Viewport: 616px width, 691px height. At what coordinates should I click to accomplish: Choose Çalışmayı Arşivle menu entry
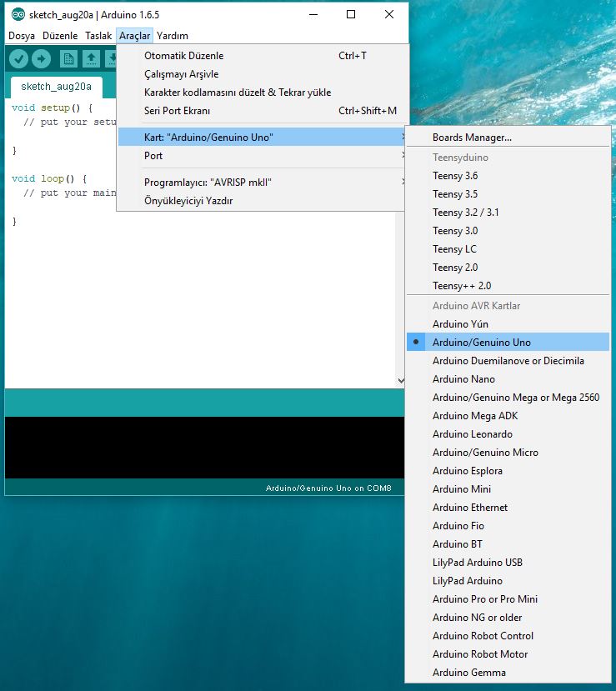[x=261, y=74]
